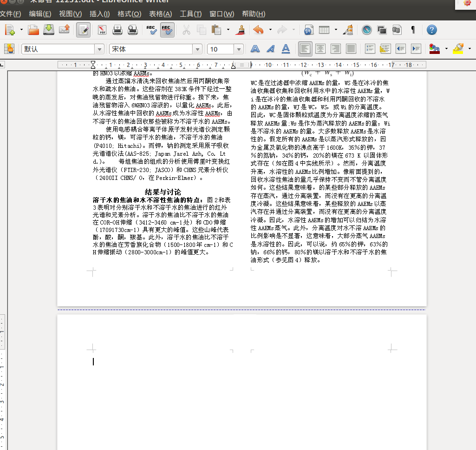Click the New document icon

pyautogui.click(x=9, y=30)
